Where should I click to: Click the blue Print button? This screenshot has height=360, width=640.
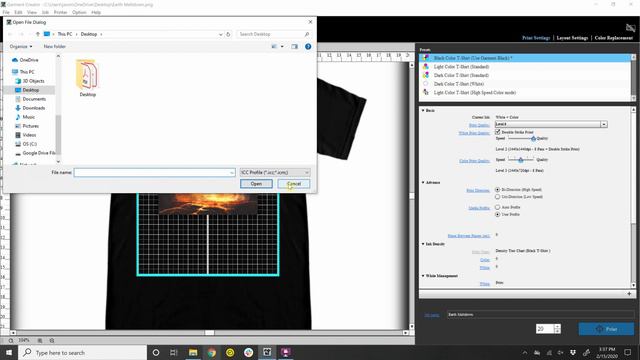tap(606, 329)
